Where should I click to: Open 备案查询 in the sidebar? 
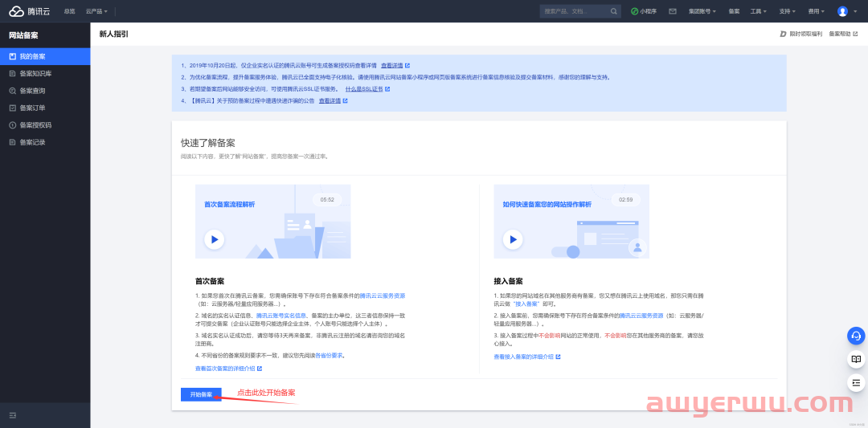click(x=45, y=91)
